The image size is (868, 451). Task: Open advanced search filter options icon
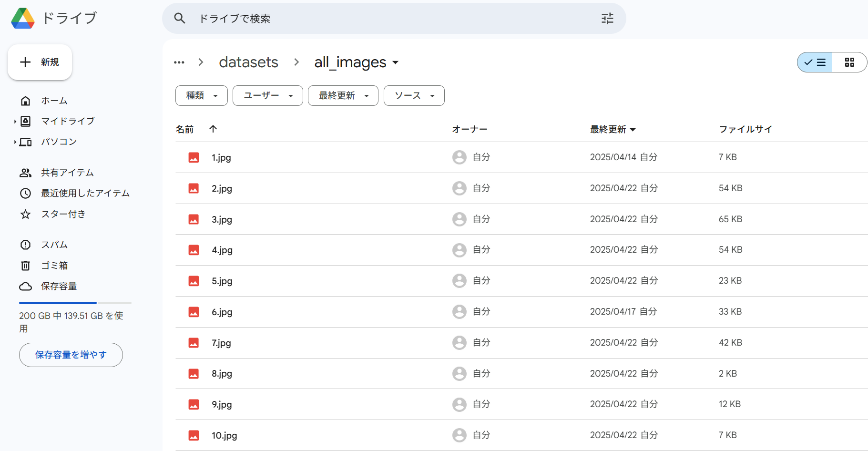point(607,18)
